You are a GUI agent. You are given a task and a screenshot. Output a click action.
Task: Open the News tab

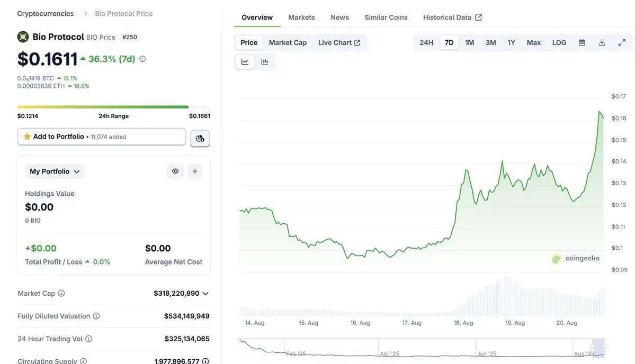(x=339, y=17)
